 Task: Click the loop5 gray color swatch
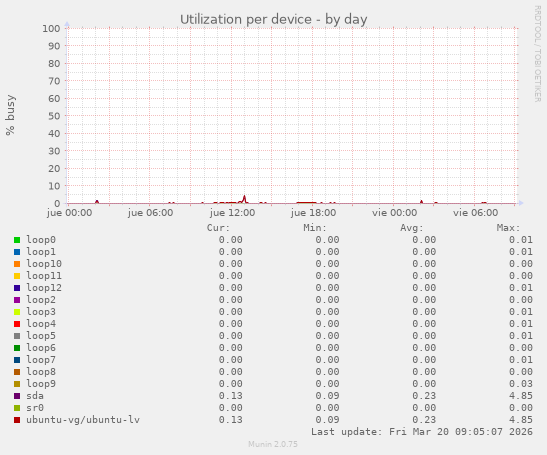point(17,336)
